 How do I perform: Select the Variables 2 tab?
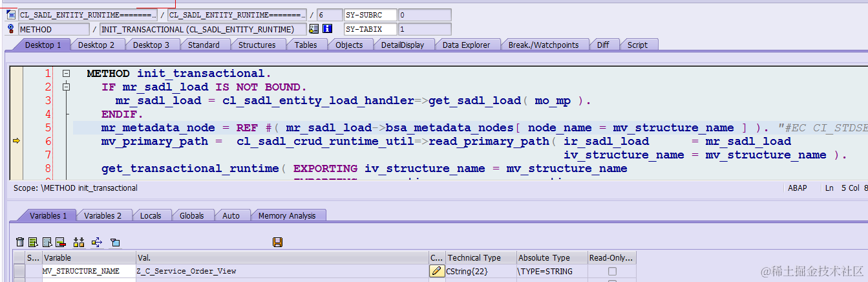[x=103, y=215]
